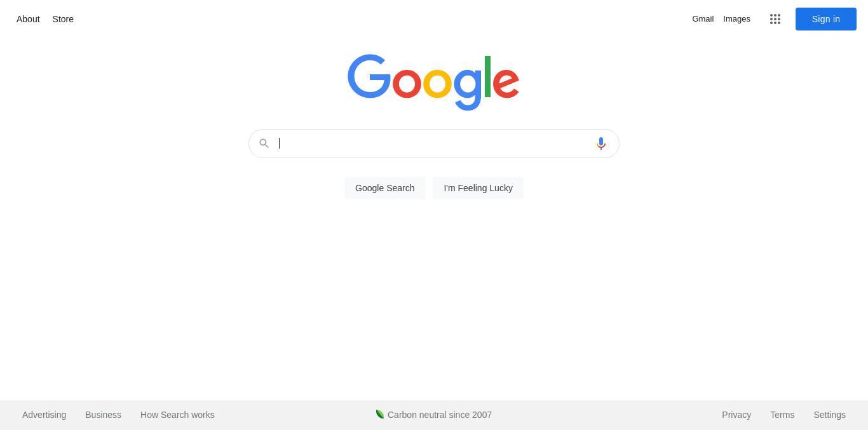Screen dimensions: 868x430
Task: Click the Google Search button
Action: coord(385,188)
